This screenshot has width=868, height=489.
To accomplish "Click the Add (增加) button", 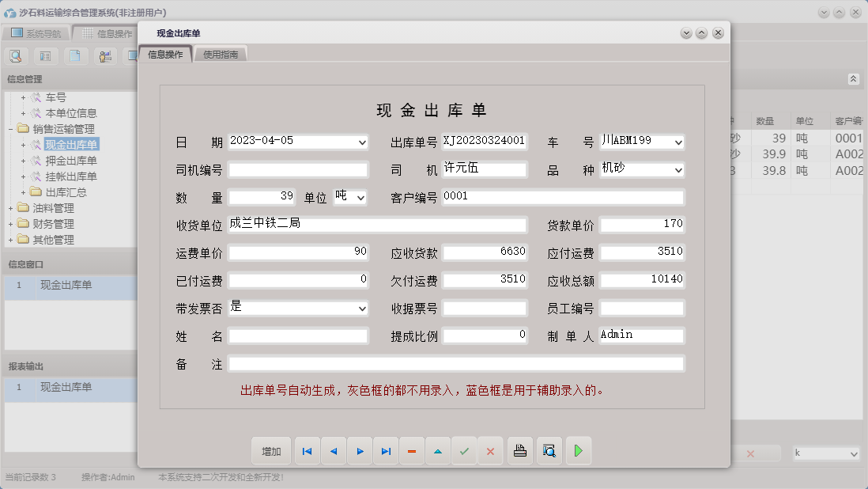I will click(271, 450).
